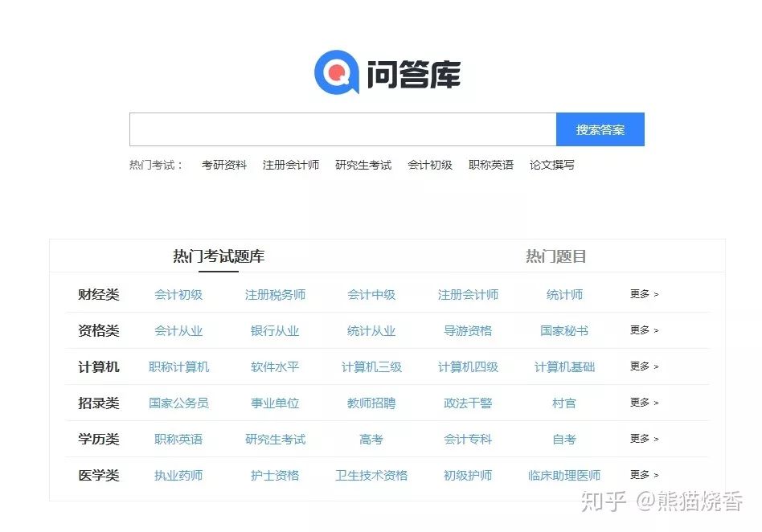Viewport: 762px width, 532px height.
Task: Open the 注册会计师 hot exam link
Action: (x=291, y=165)
